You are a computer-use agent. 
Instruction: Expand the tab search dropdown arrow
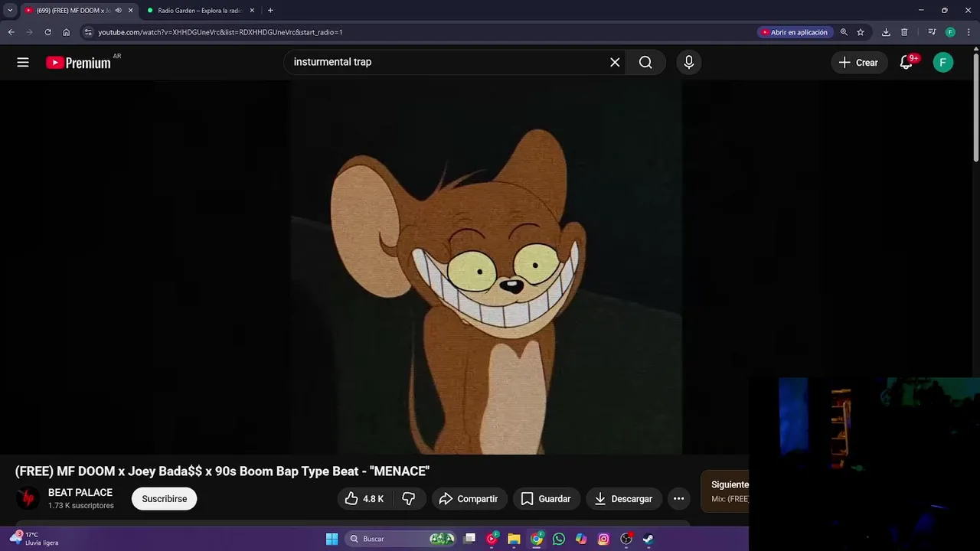[x=10, y=11]
